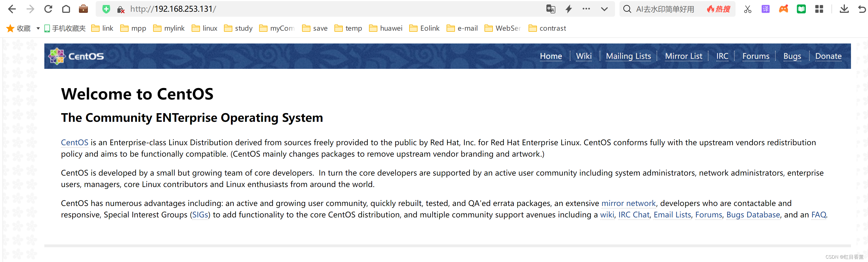Follow the wiki link in the last paragraph
This screenshot has width=868, height=262.
[x=607, y=215]
